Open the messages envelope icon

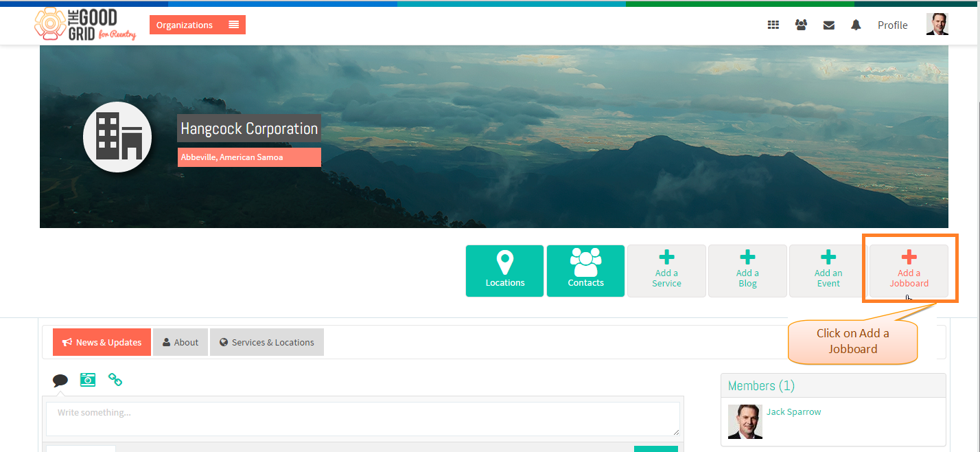[829, 25]
